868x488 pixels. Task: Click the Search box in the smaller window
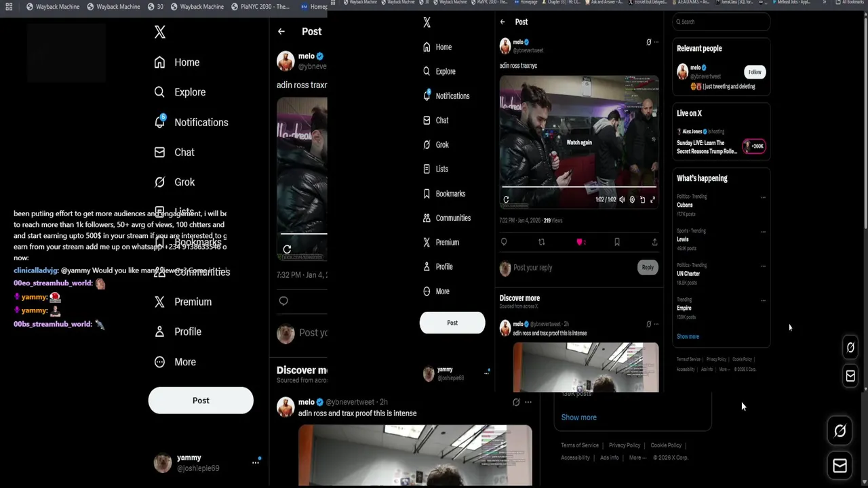pyautogui.click(x=721, y=22)
